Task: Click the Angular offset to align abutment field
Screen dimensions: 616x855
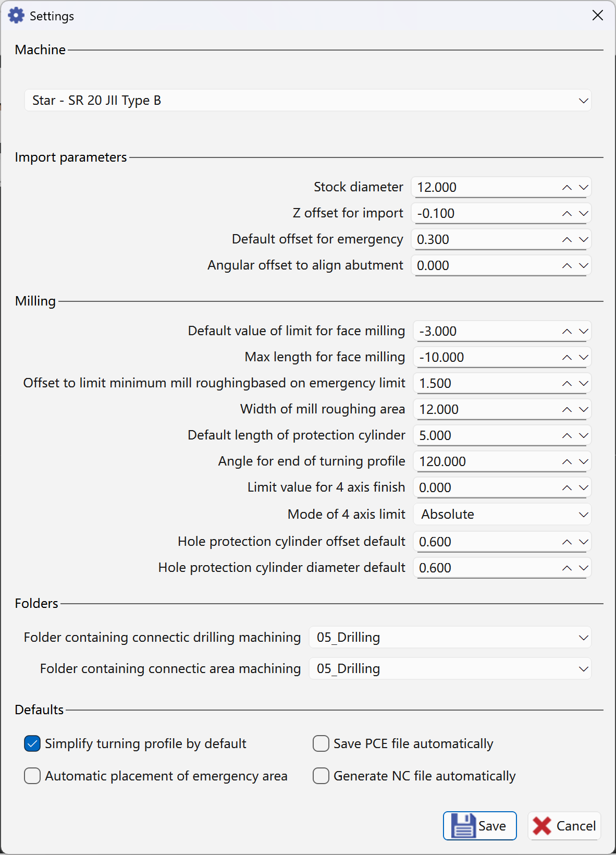Action: [485, 266]
